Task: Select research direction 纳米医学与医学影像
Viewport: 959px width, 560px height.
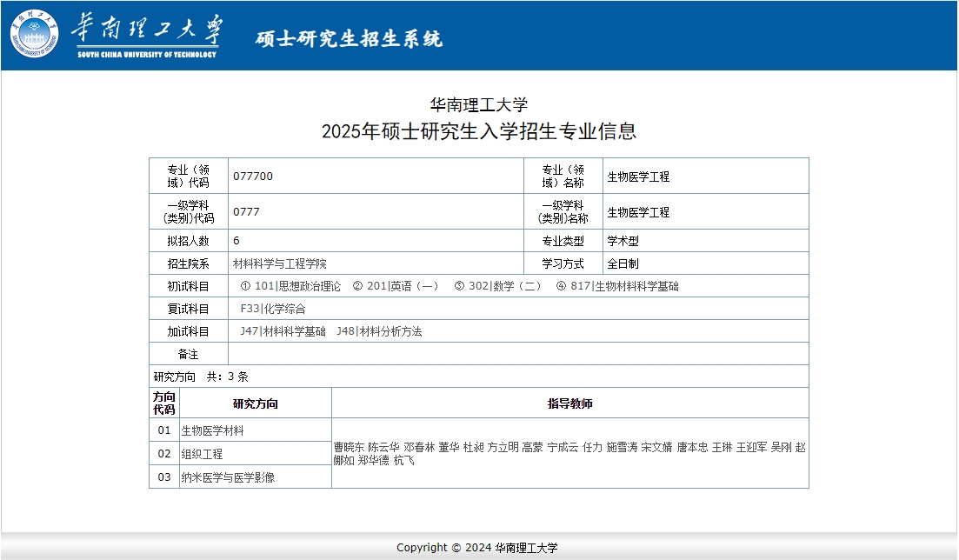Action: (228, 477)
